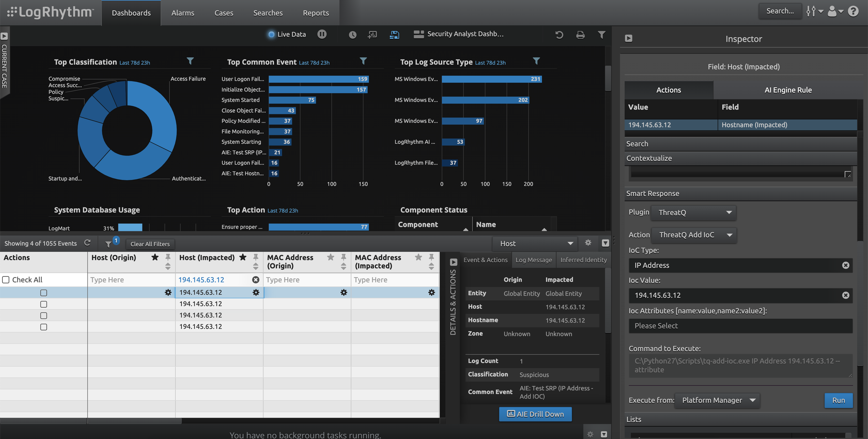868x439 pixels.
Task: Open the help question mark icon
Action: click(x=853, y=11)
